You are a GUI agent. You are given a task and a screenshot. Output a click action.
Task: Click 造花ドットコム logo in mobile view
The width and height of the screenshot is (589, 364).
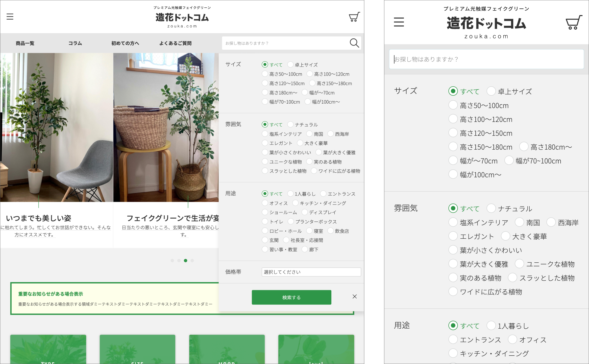(486, 23)
